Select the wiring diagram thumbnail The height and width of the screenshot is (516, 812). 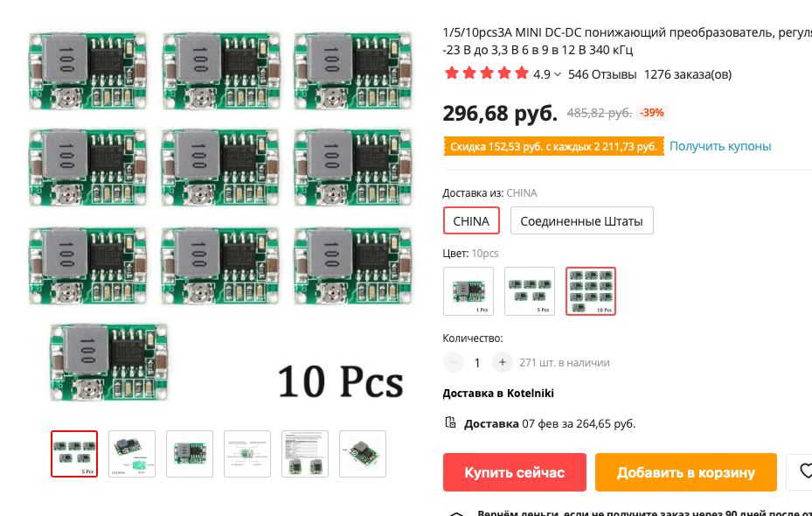pos(247,454)
